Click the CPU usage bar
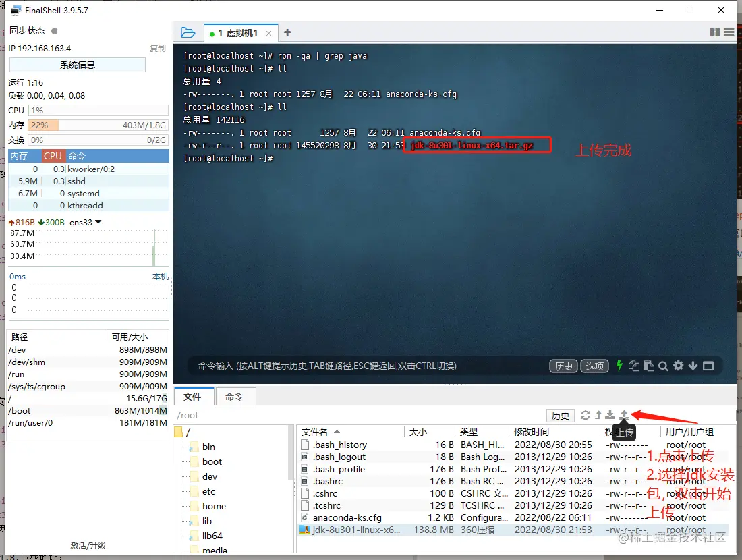The height and width of the screenshot is (560, 742). (x=98, y=110)
